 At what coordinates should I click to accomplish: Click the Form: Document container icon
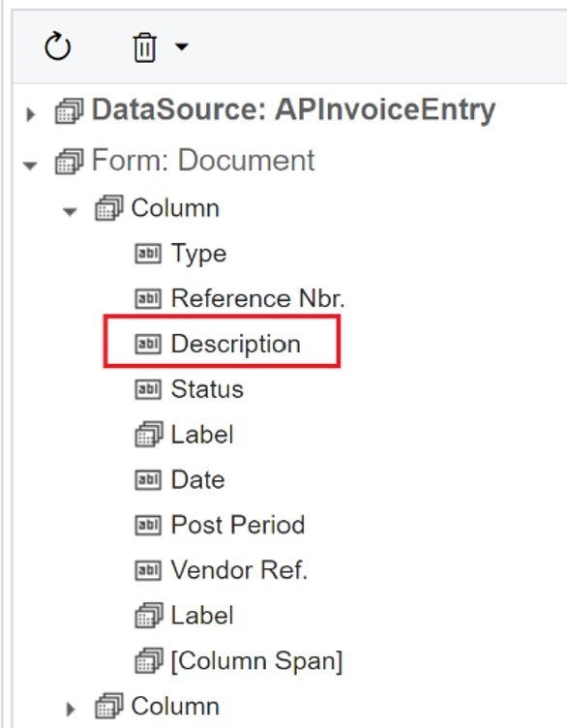(69, 162)
